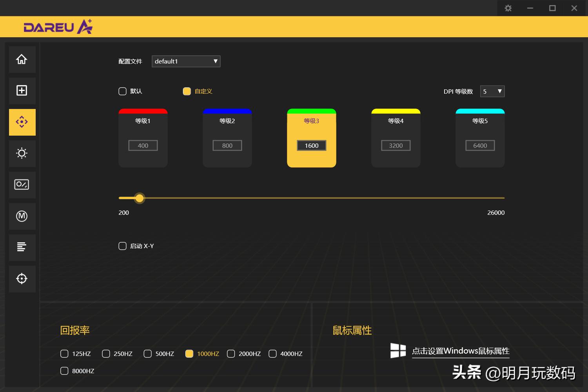Select the performance panel sidebar icon
This screenshot has height=392, width=588.
(x=22, y=185)
